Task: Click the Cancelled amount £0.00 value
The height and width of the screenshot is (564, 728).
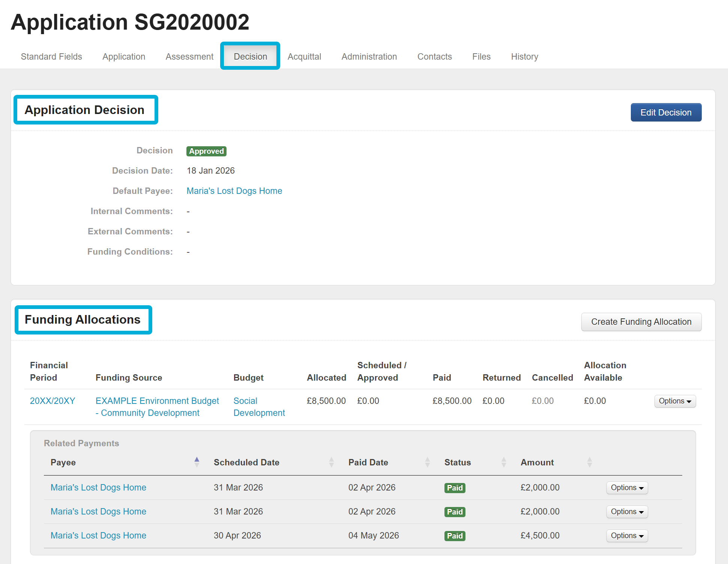Action: click(x=543, y=401)
